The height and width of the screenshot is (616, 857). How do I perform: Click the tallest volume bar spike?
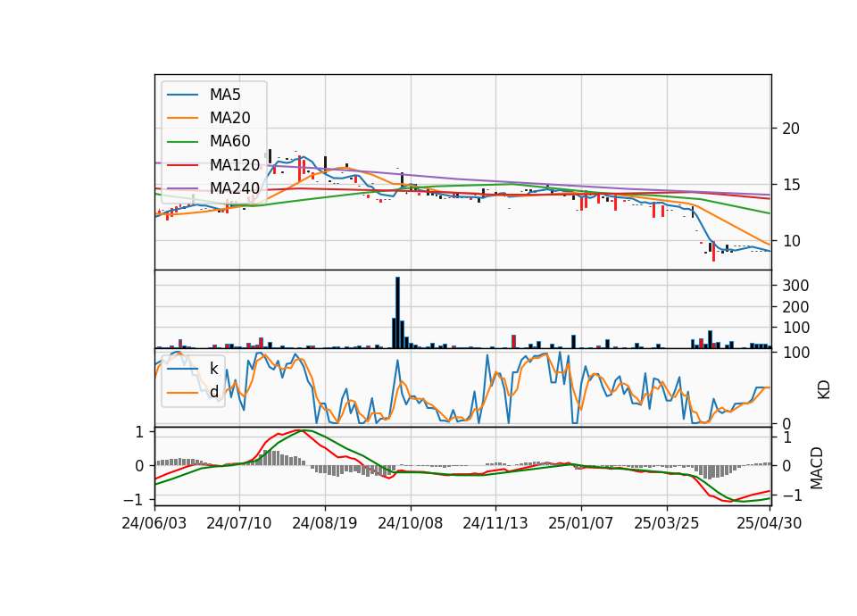(398, 312)
